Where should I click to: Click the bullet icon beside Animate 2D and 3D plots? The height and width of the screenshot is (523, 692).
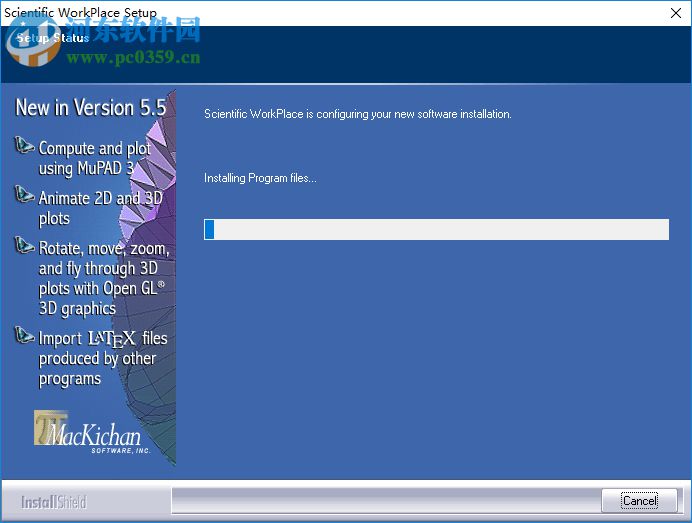tap(24, 194)
